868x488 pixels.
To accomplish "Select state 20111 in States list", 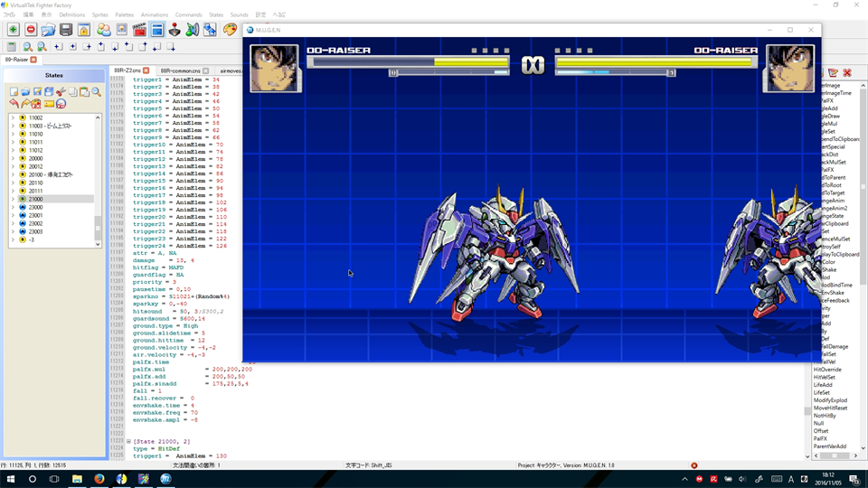I will coord(35,191).
